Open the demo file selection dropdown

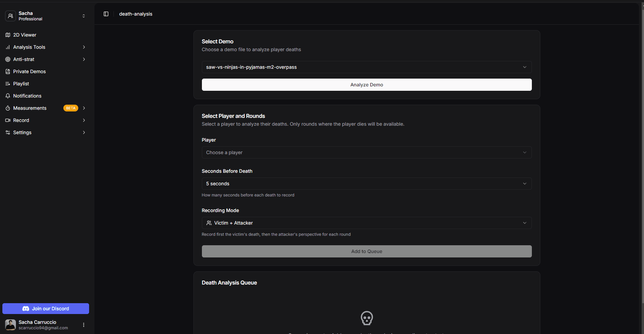coord(367,67)
